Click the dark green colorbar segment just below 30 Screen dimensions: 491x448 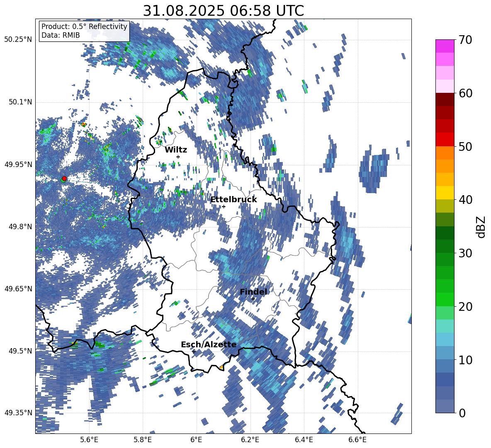click(x=445, y=259)
